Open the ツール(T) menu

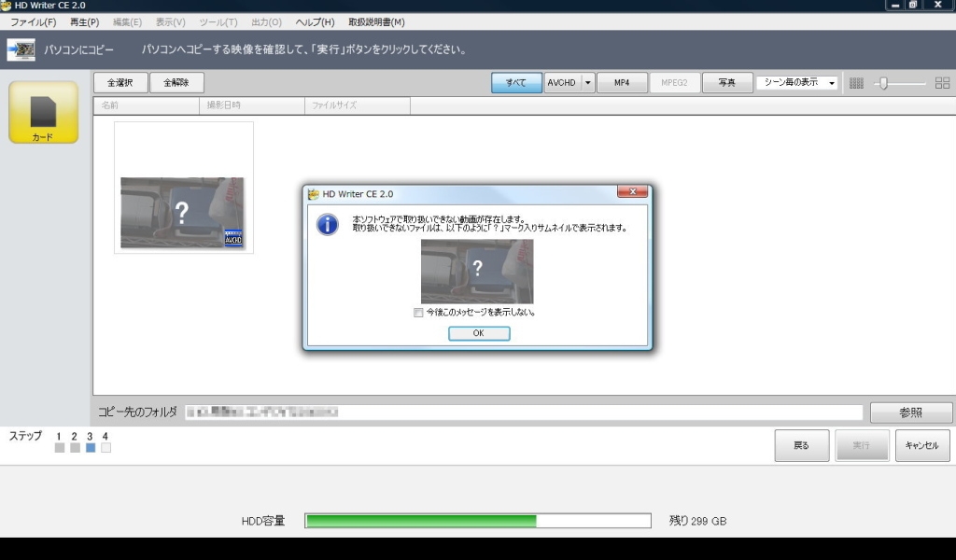coord(218,22)
